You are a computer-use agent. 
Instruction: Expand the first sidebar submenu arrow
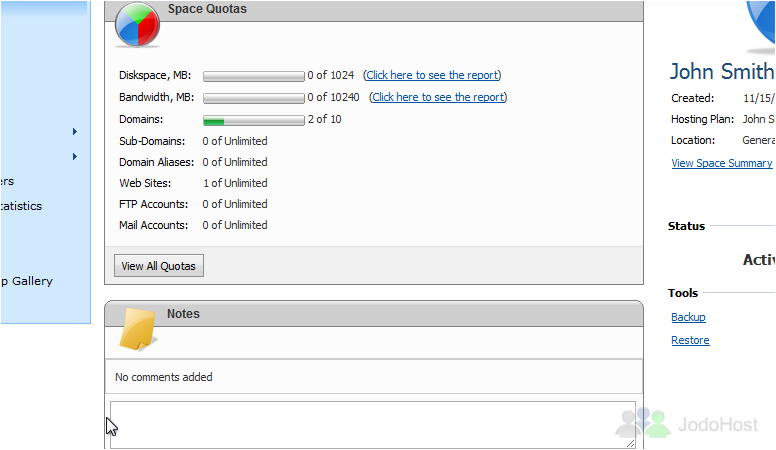coord(75,132)
